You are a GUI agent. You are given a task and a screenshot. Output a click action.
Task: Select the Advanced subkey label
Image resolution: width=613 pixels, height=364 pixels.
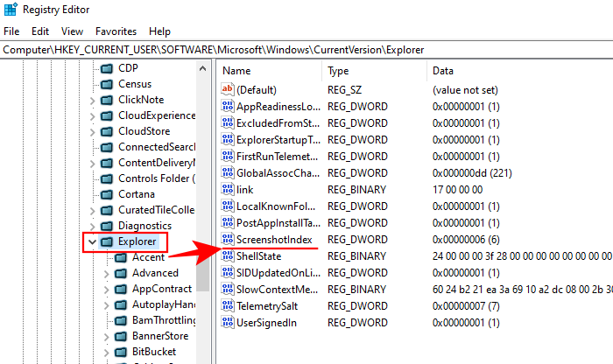click(155, 273)
